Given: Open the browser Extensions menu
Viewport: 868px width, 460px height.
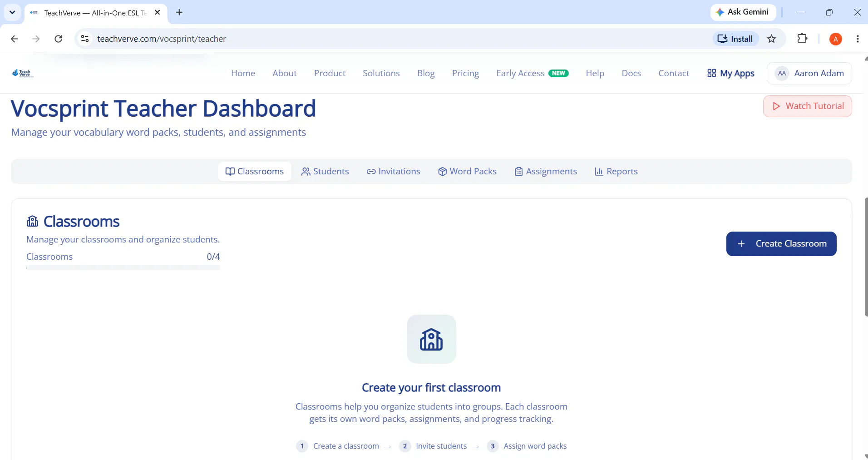Looking at the screenshot, I should coord(802,39).
